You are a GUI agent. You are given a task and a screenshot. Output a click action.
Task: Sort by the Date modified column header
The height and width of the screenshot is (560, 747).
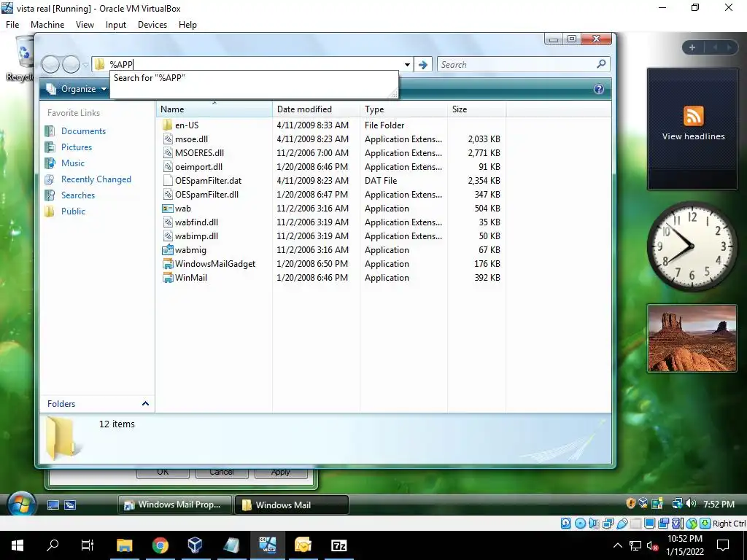pyautogui.click(x=316, y=109)
